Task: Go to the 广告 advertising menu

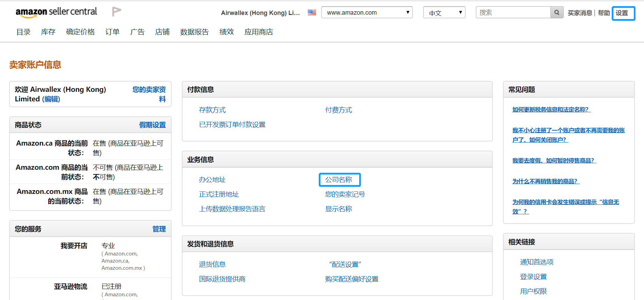Action: (137, 32)
